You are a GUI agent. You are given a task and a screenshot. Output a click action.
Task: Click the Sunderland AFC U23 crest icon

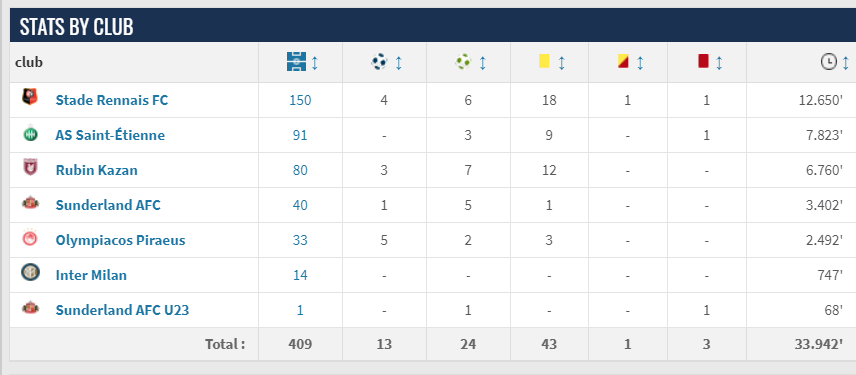pos(30,308)
